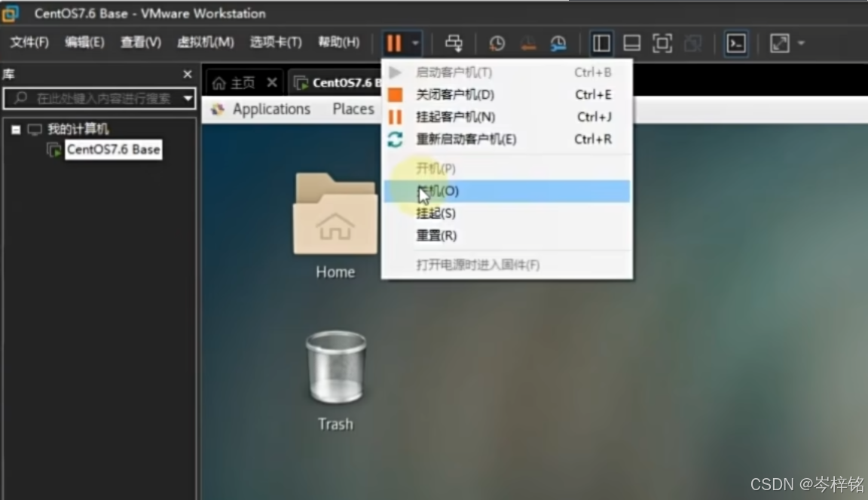Screen dimensions: 868x500
Task: Click the pause icon beside 挂起客户机
Action: [396, 117]
